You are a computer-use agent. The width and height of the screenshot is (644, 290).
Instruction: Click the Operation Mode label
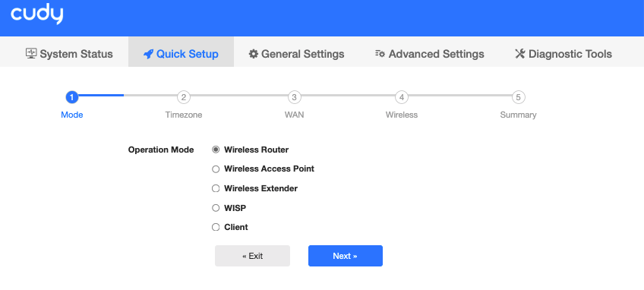coord(161,150)
